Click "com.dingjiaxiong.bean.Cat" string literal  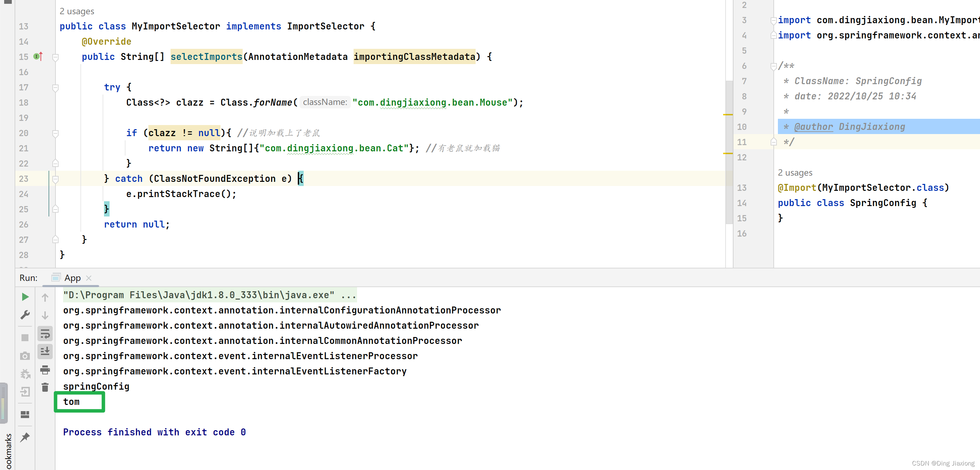337,148
